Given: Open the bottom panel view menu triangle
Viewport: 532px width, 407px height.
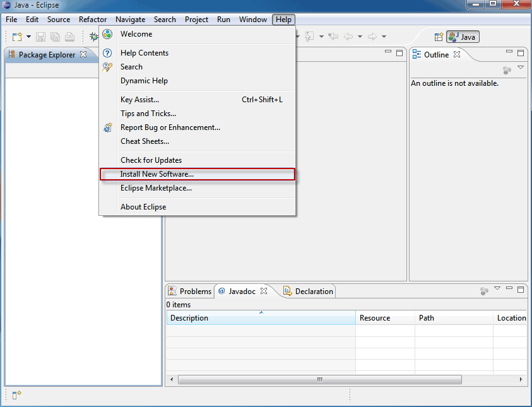Looking at the screenshot, I should point(497,288).
